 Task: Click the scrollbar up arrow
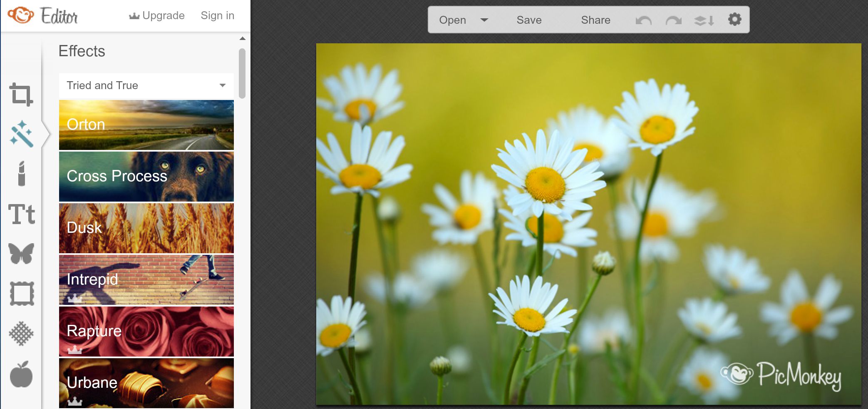(243, 38)
